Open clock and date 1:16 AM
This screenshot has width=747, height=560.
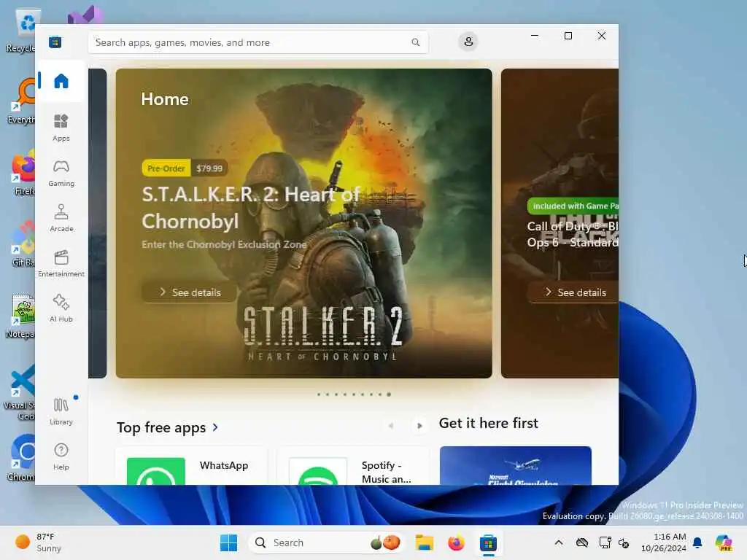pos(663,542)
